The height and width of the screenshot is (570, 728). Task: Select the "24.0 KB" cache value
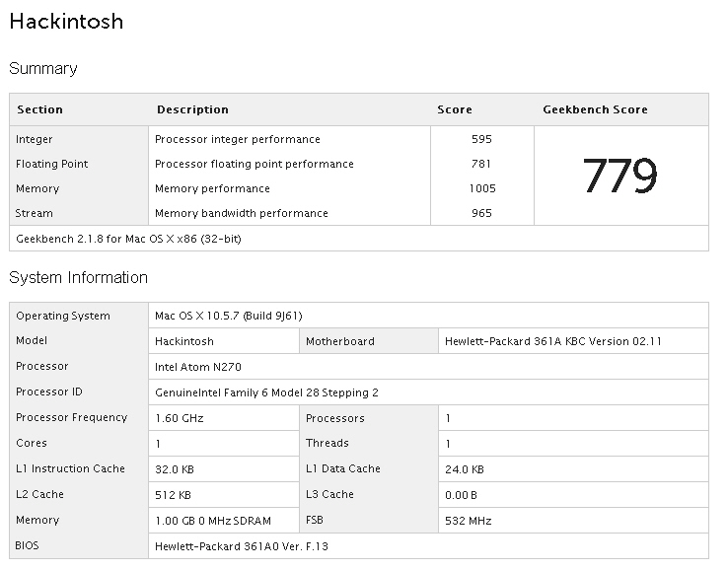tap(465, 469)
